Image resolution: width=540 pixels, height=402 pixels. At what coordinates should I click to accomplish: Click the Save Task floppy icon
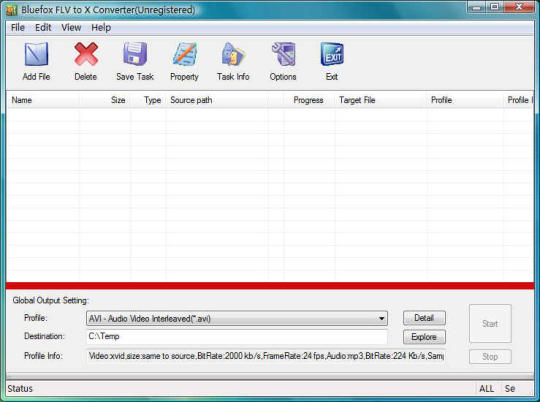point(135,54)
